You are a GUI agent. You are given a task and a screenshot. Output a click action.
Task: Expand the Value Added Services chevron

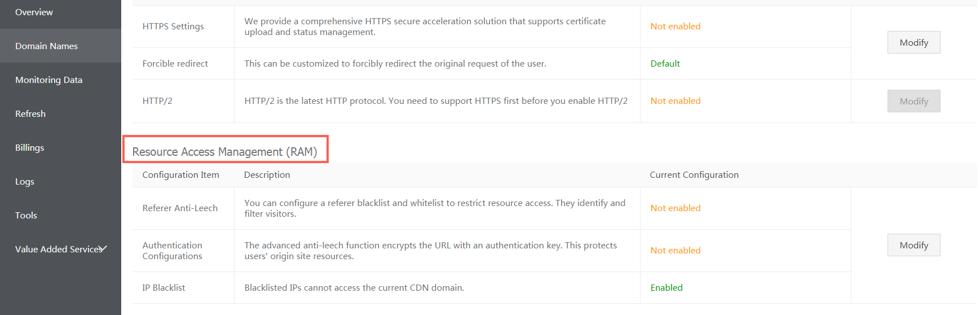103,248
